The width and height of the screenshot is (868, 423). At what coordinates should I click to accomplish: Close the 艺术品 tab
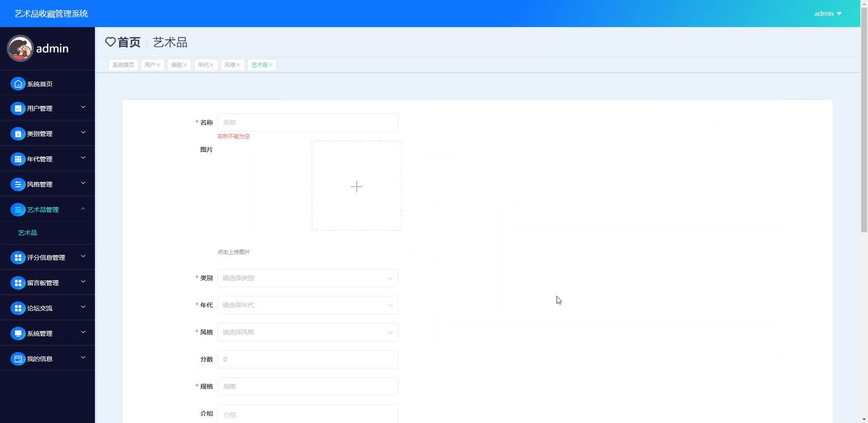[x=270, y=65]
